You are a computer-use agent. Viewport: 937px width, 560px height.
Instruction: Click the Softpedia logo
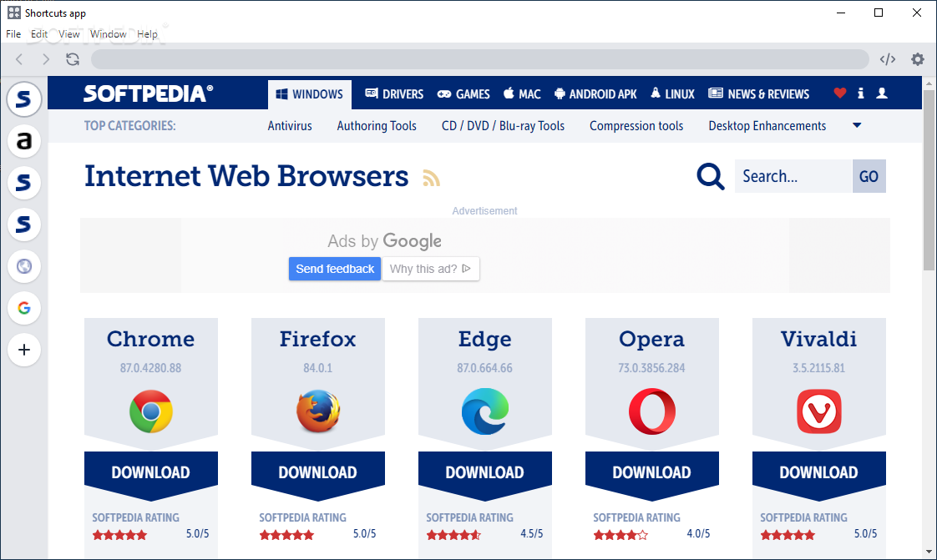coord(148,93)
